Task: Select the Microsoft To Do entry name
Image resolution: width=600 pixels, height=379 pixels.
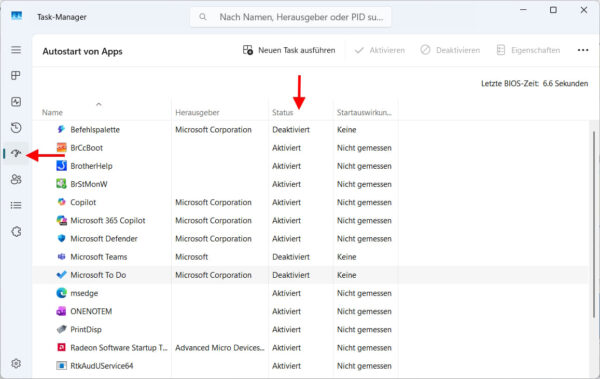Action: [x=98, y=275]
